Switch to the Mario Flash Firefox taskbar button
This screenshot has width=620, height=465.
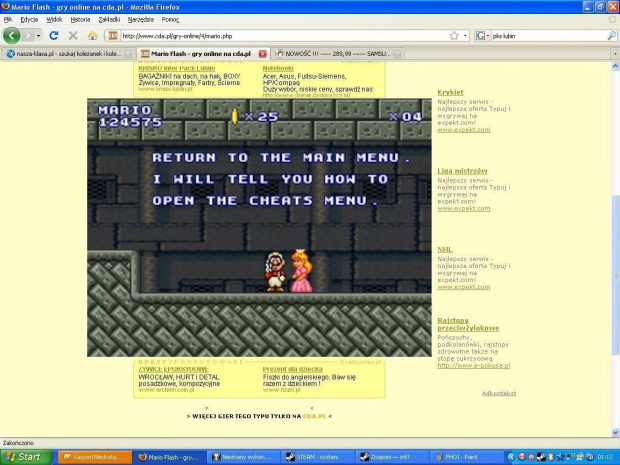pyautogui.click(x=169, y=457)
